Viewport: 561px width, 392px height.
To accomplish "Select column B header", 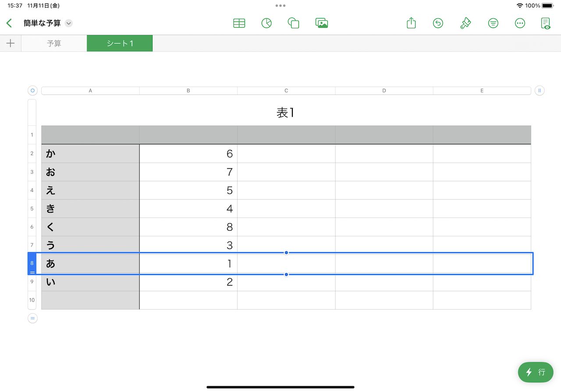I will pyautogui.click(x=188, y=91).
